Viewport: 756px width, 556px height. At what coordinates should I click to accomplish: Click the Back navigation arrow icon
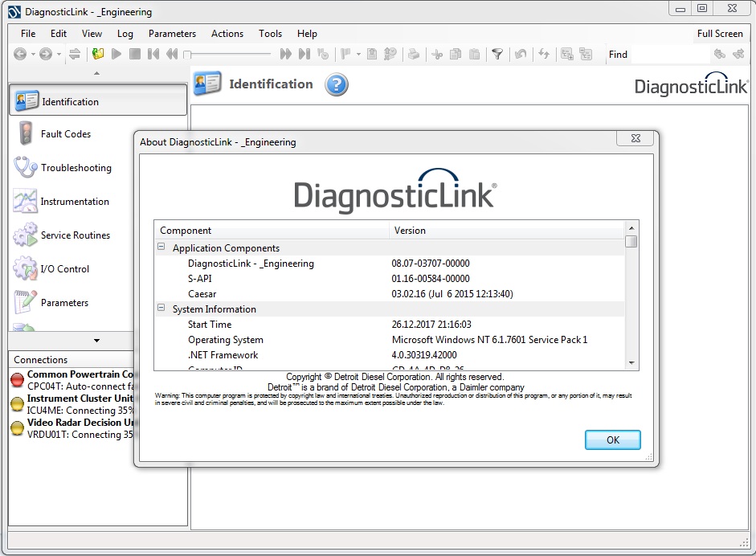[x=20, y=54]
